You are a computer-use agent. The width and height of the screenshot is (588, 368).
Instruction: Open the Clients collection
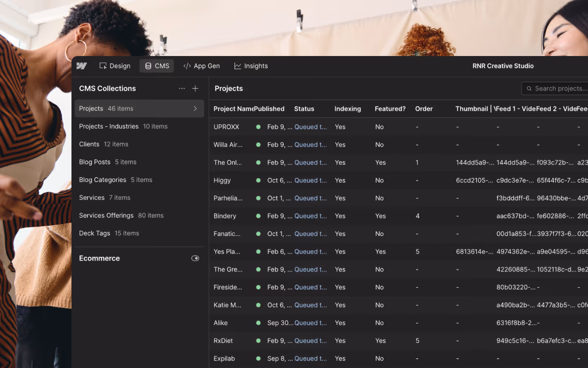[139, 144]
